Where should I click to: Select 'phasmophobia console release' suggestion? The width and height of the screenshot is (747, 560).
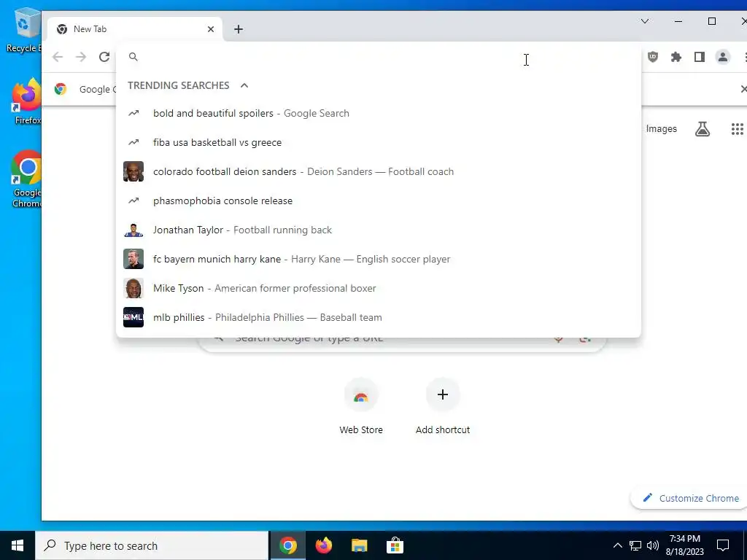pos(379,201)
